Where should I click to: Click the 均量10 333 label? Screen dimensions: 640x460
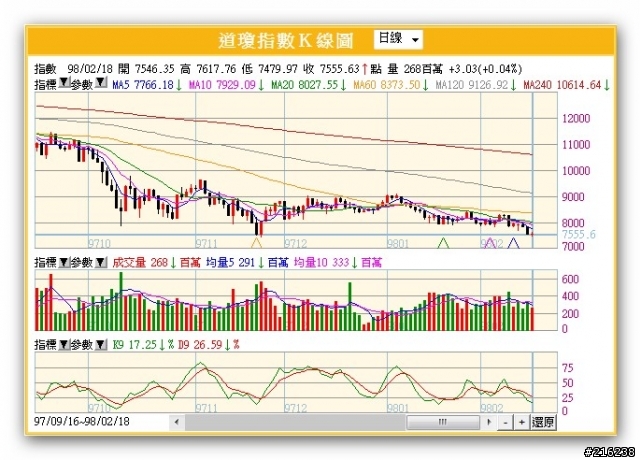point(321,262)
